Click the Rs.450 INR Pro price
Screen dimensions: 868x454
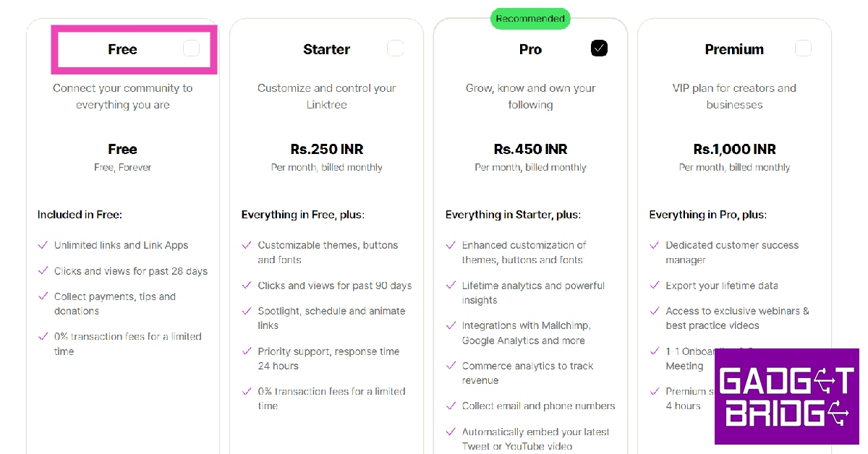point(530,150)
